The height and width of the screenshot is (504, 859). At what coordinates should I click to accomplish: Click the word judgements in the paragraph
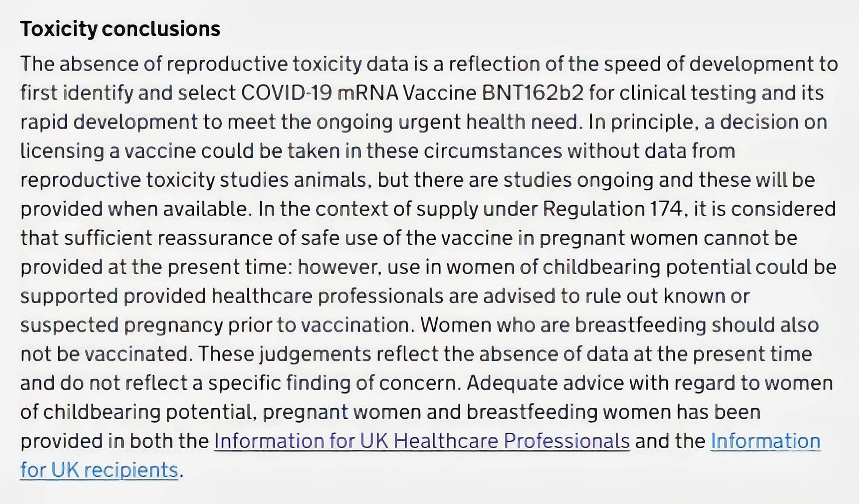pos(315,354)
